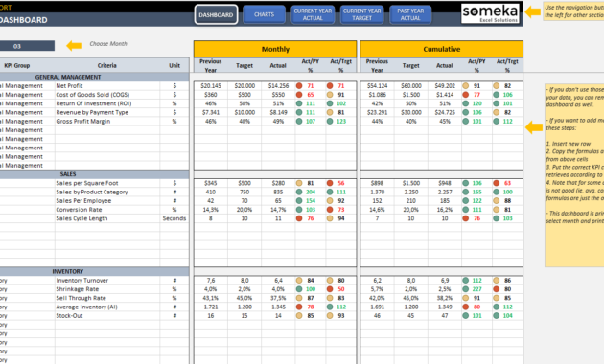Click the Cumulative section header
The image size is (604, 364).
click(441, 49)
